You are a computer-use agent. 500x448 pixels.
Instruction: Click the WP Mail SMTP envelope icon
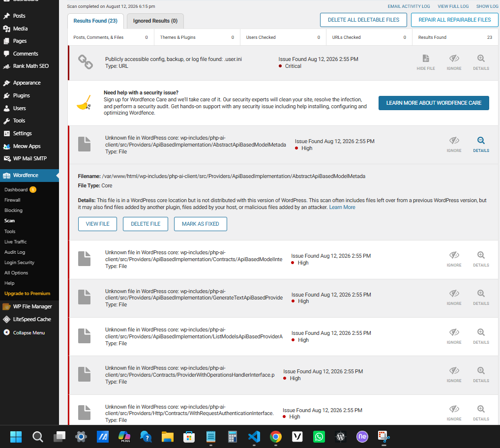[x=7, y=158]
